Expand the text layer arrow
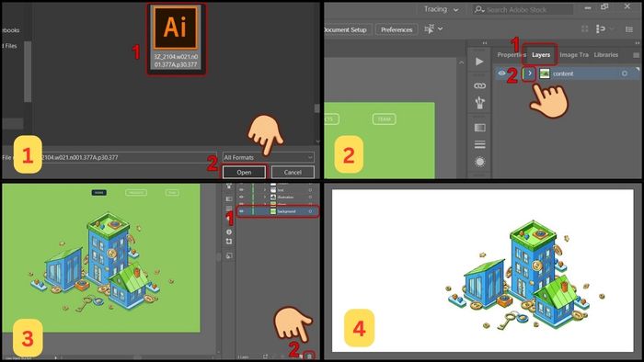 [x=265, y=190]
